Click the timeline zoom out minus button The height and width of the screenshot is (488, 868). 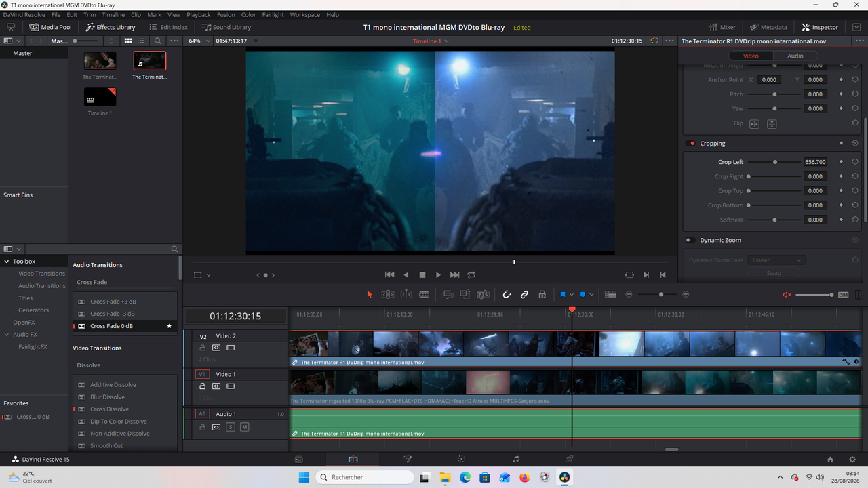point(629,294)
